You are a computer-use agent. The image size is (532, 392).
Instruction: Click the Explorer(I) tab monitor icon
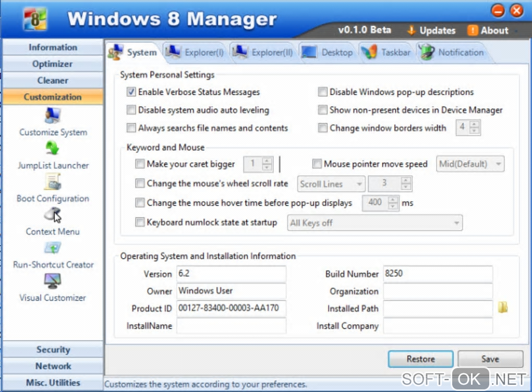click(173, 52)
